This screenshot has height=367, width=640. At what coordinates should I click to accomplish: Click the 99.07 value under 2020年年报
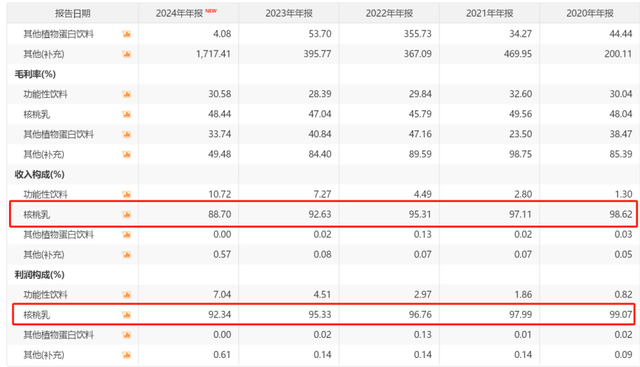pos(621,315)
